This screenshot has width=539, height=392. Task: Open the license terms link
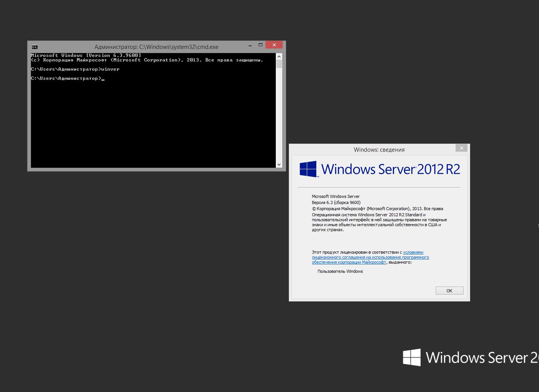pos(370,257)
